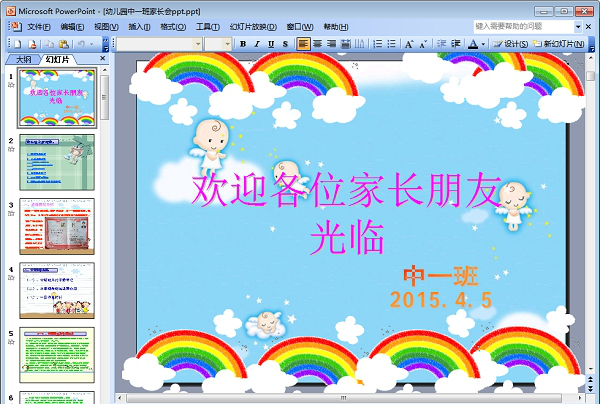The image size is (600, 420).
Task: Open the 帮助(H) menu
Action: (336, 27)
